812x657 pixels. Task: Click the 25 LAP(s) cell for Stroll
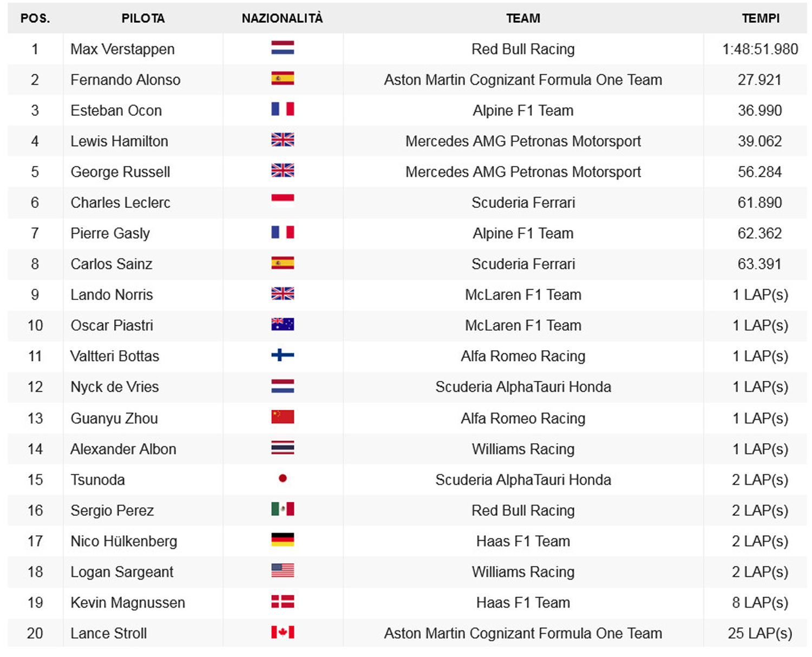click(x=760, y=633)
